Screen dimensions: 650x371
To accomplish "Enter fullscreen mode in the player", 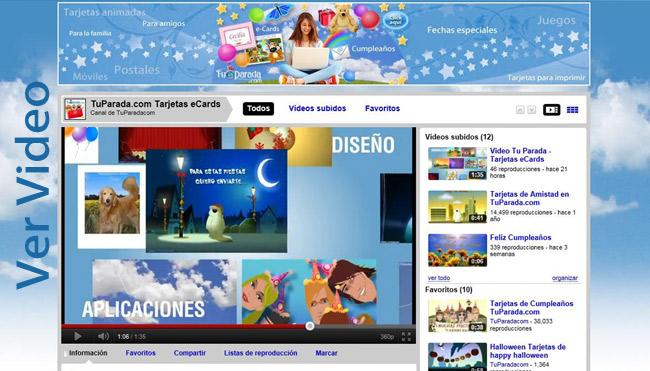I will coord(406,337).
